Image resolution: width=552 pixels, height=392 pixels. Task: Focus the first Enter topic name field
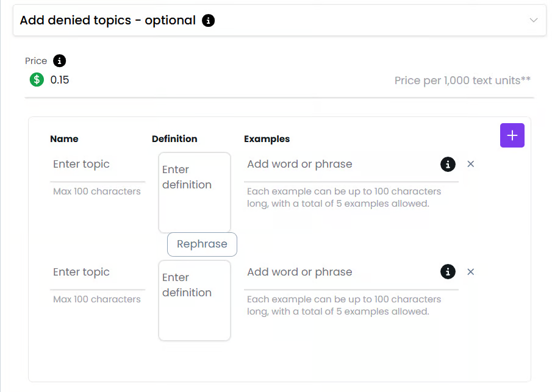97,165
